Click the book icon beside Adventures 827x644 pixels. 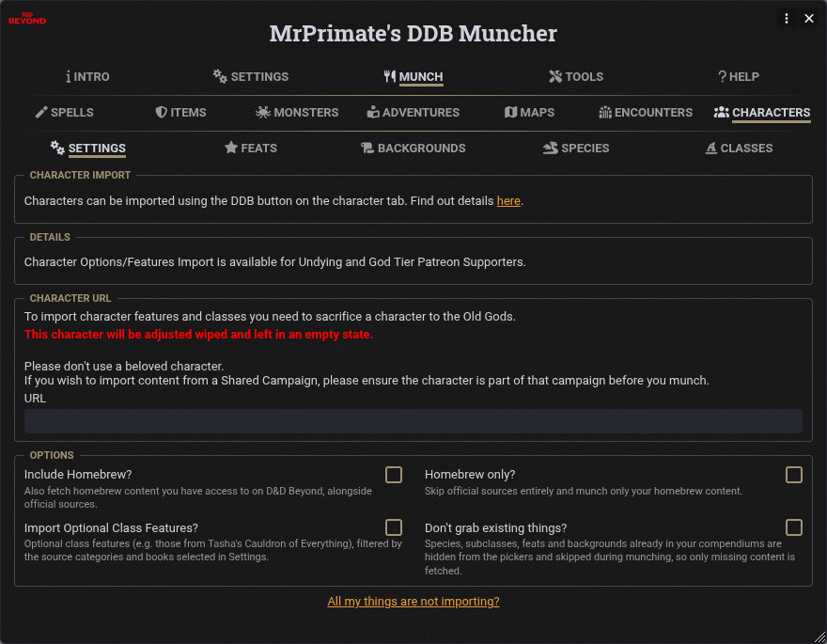pyautogui.click(x=373, y=112)
